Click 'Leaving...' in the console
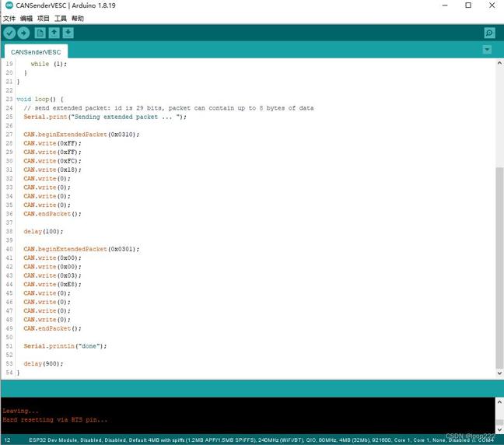The height and width of the screenshot is (445, 504). click(20, 411)
